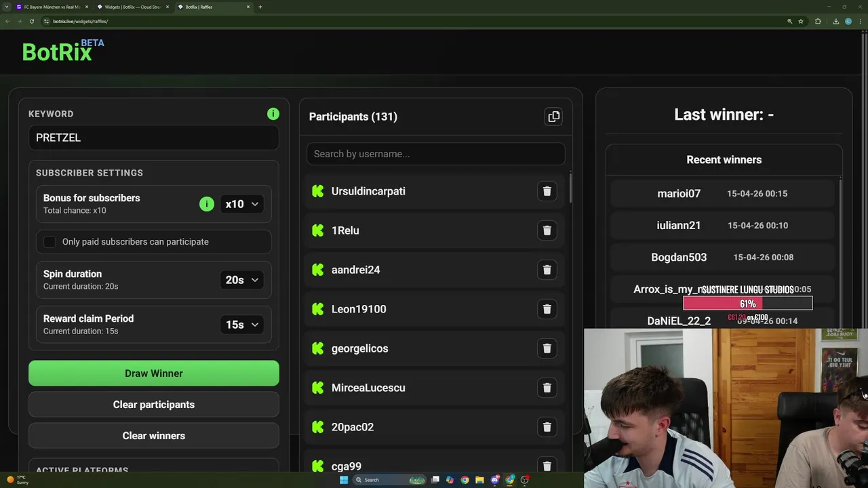The width and height of the screenshot is (868, 488).
Task: Click the BotRix BETA logo
Action: [63, 51]
